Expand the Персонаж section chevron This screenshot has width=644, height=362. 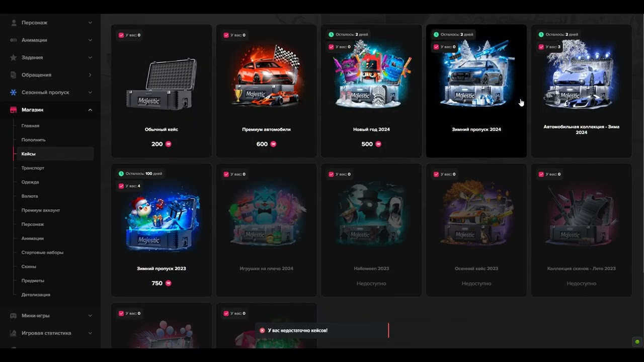pos(90,23)
